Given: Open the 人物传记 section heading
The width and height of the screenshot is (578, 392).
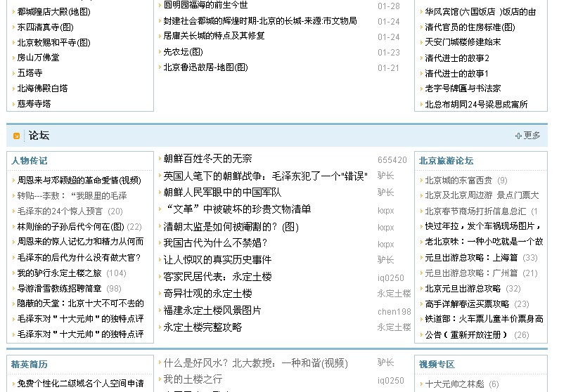Looking at the screenshot, I should click(29, 161).
